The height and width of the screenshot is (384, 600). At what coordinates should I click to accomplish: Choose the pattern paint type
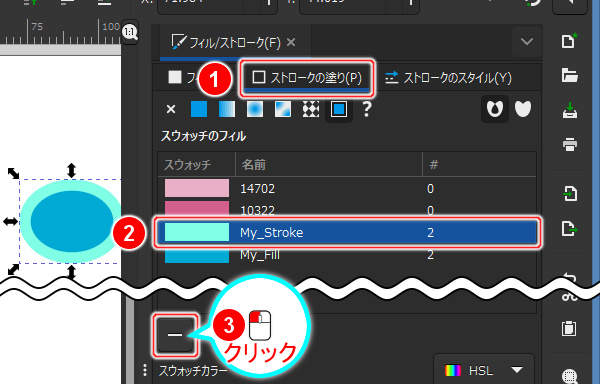click(x=311, y=109)
